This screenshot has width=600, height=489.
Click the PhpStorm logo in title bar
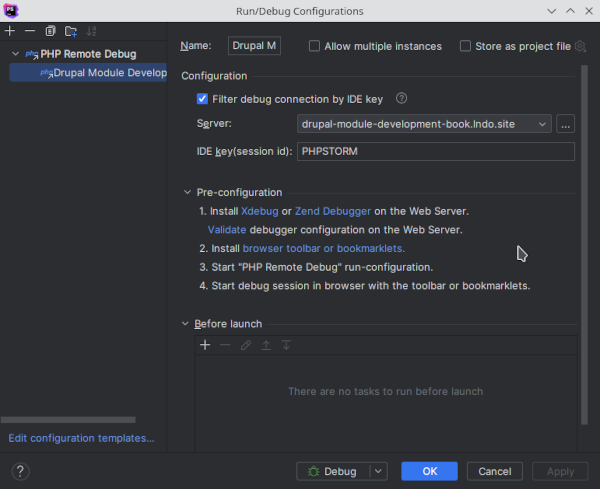point(11,11)
